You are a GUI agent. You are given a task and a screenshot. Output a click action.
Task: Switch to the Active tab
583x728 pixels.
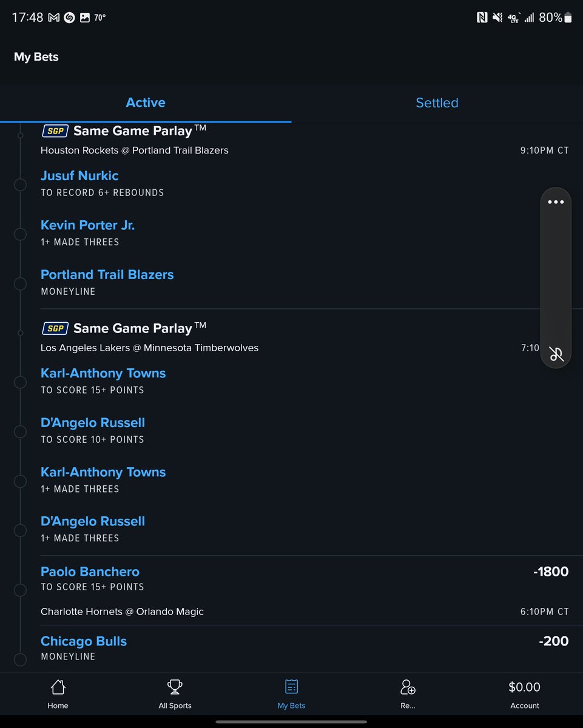(146, 103)
